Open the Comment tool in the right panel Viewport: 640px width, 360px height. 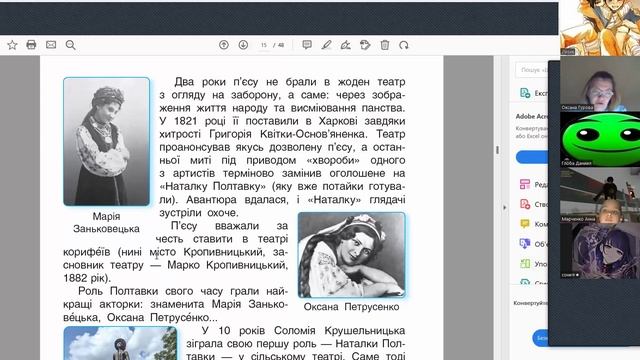(x=525, y=224)
